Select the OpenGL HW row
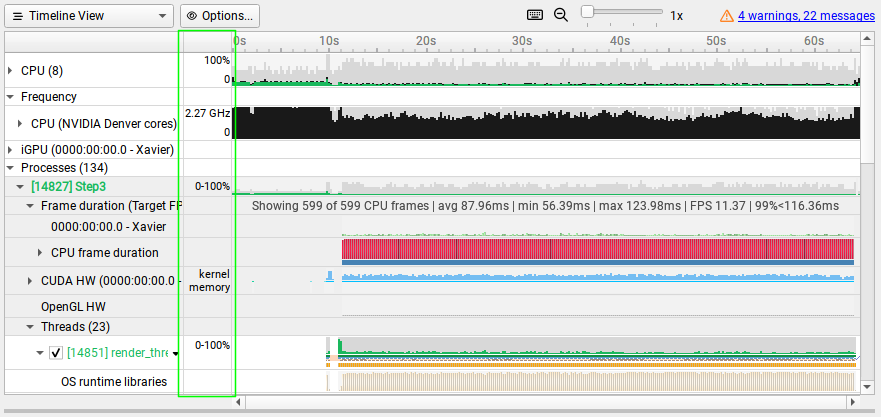Screen dimensions: 881x417 click(x=73, y=306)
